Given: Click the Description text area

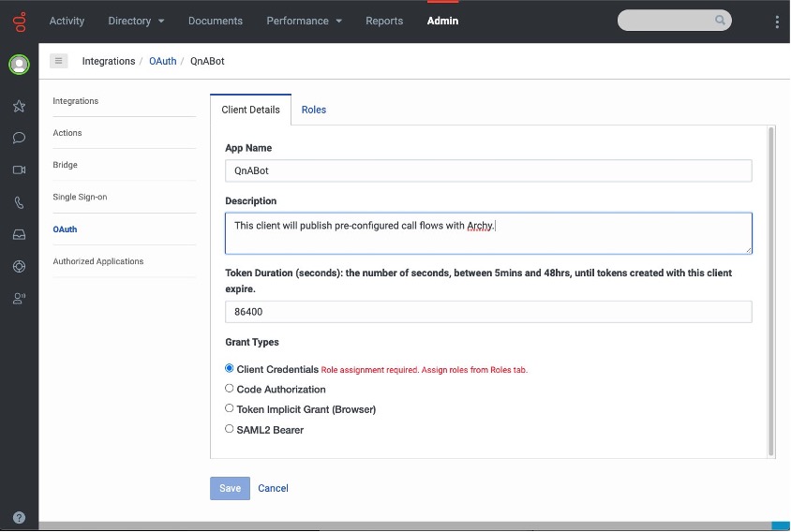Looking at the screenshot, I should pos(488,233).
